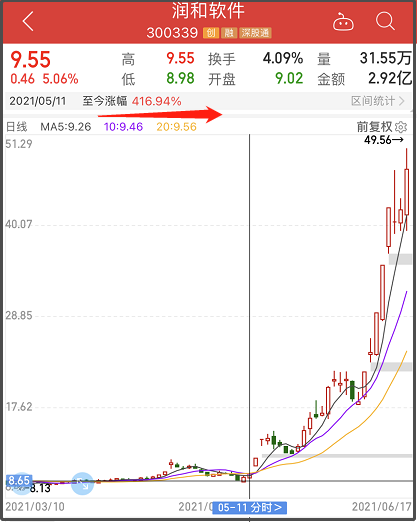Switch the 日线 period selector

[x=17, y=127]
